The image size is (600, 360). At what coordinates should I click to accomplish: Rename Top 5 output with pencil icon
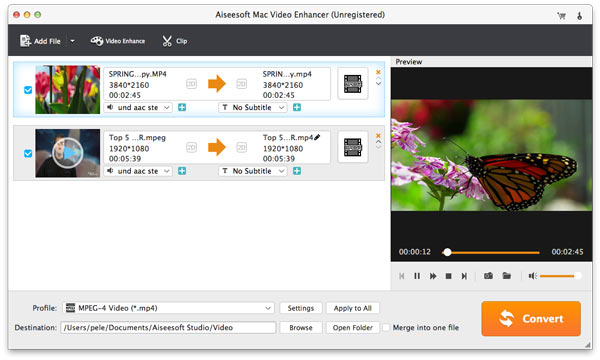coord(317,137)
